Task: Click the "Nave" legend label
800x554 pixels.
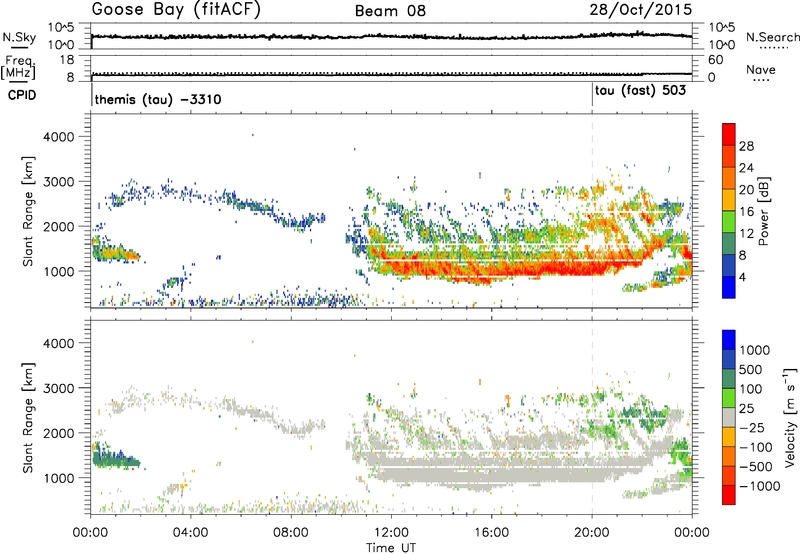Action: (761, 70)
